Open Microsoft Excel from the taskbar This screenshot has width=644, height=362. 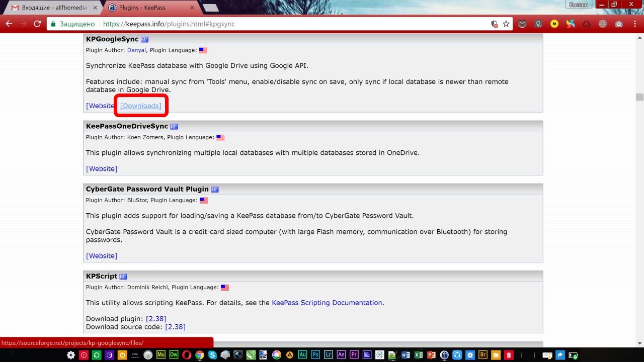pyautogui.click(x=419, y=355)
